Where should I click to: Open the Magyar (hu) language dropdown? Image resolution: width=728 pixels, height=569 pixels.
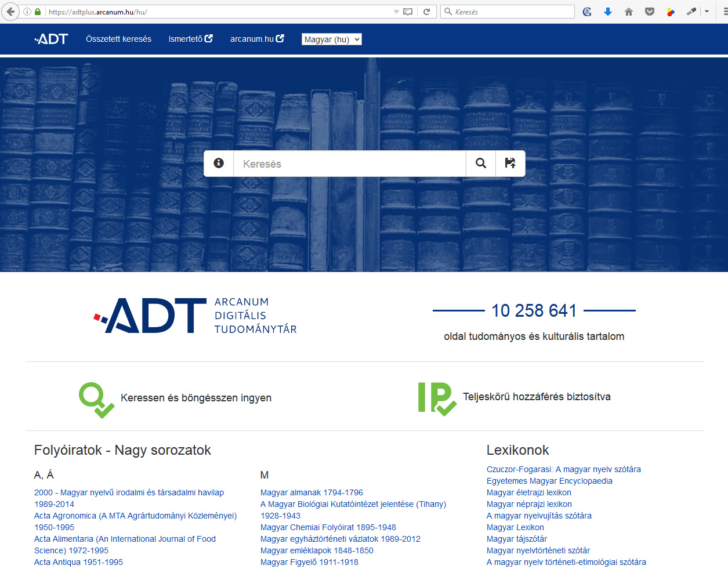(331, 39)
